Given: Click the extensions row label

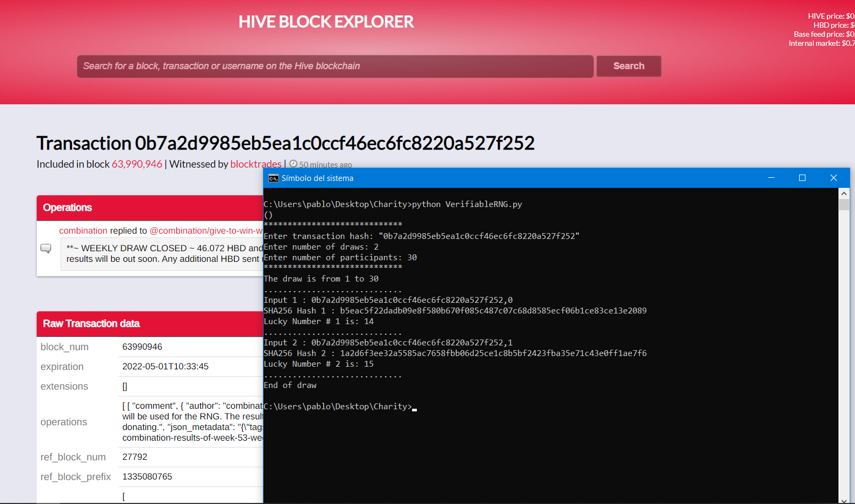Looking at the screenshot, I should tap(64, 386).
